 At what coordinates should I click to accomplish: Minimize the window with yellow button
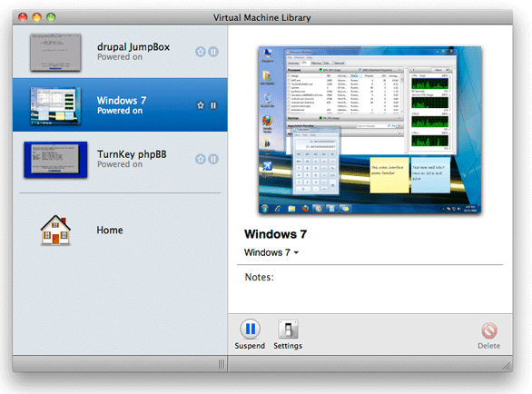[x=36, y=17]
